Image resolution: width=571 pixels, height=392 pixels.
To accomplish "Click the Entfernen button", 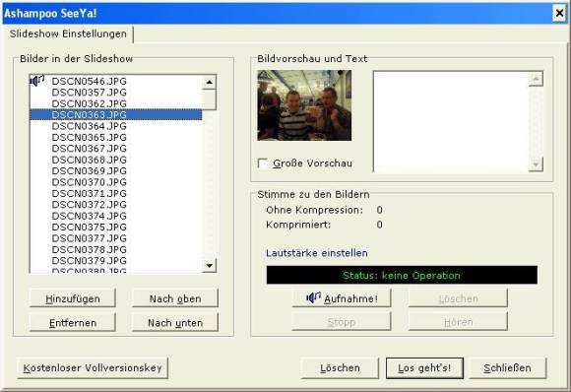I will click(x=73, y=322).
